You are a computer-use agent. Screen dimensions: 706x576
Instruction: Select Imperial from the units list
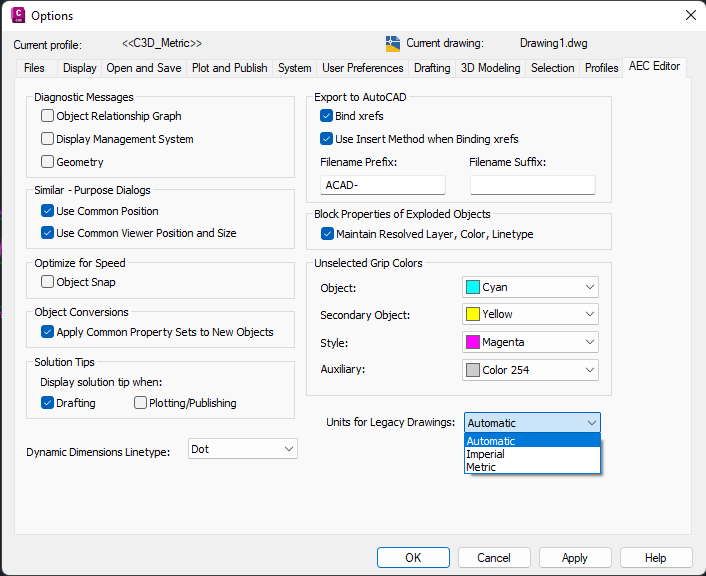(x=486, y=454)
